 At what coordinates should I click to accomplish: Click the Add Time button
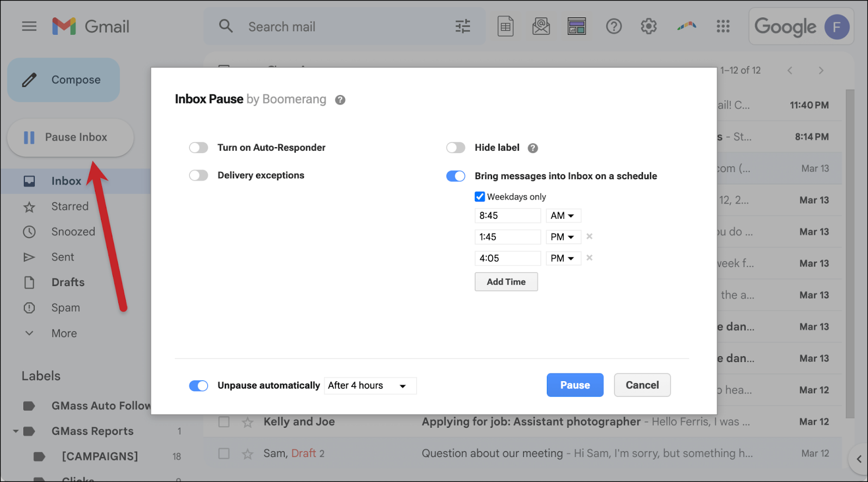(x=506, y=282)
